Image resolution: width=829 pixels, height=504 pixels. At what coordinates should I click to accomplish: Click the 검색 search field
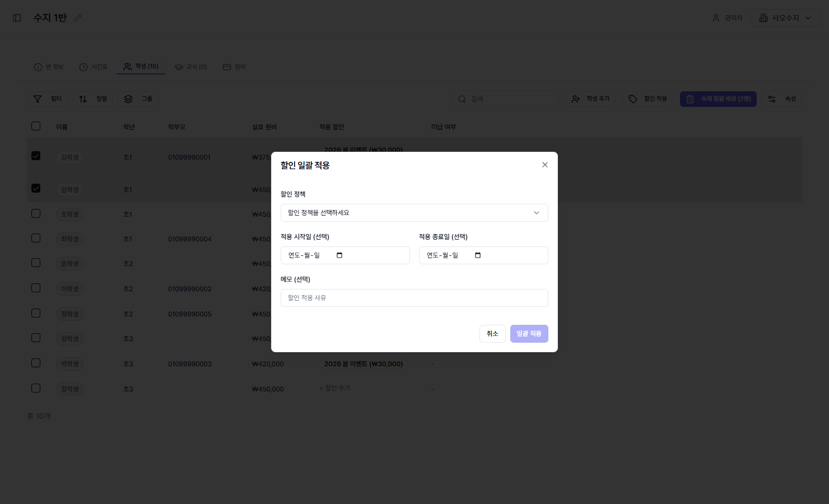pos(505,99)
